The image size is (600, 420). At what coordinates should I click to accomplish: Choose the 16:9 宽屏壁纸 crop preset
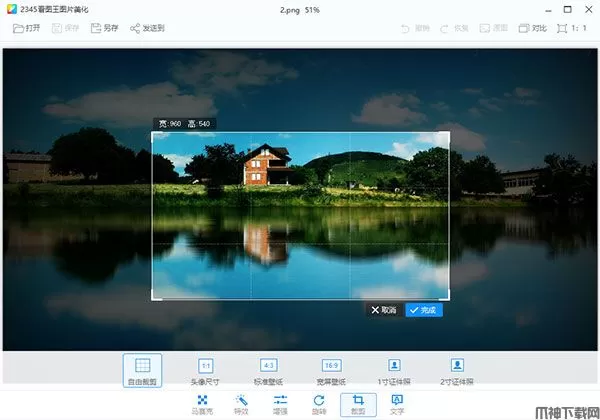click(331, 366)
